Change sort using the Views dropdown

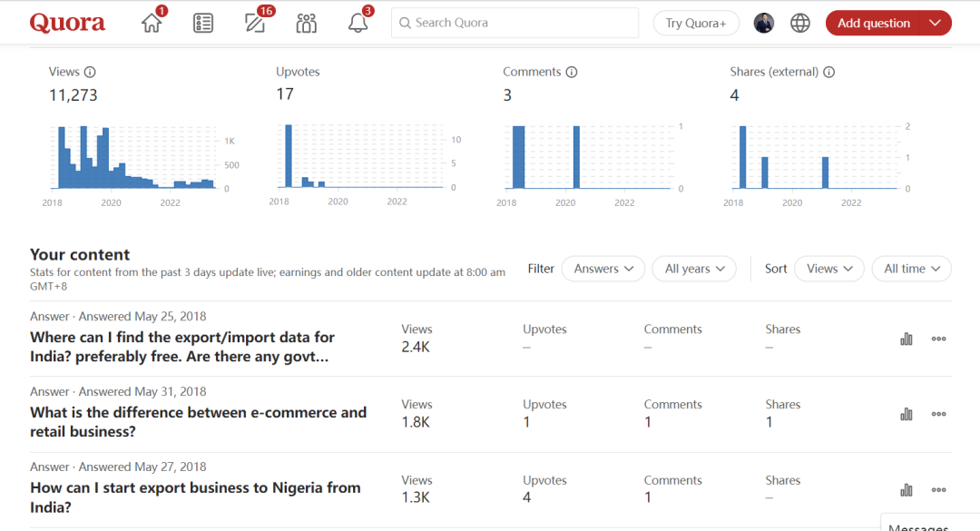tap(829, 269)
